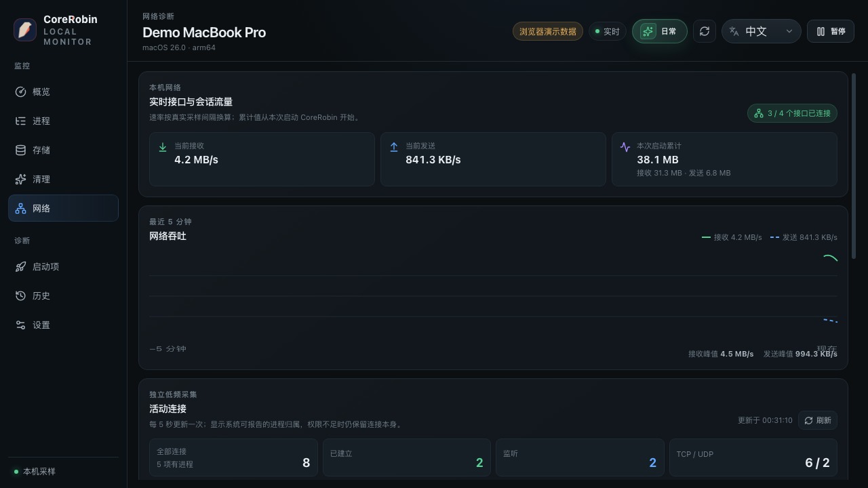Click the vertical scrollbar thumb
Screen dimensions: 868x488
click(854, 166)
